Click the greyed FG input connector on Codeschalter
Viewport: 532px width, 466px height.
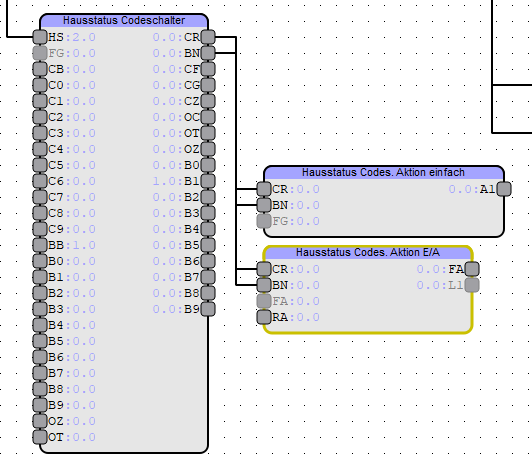coord(40,53)
